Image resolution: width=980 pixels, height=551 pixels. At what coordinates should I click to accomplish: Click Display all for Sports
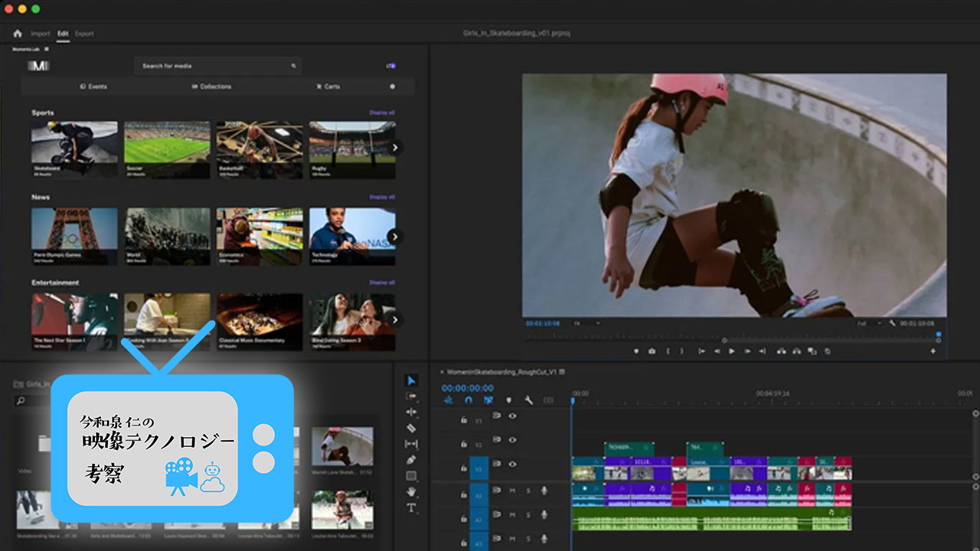(x=382, y=112)
